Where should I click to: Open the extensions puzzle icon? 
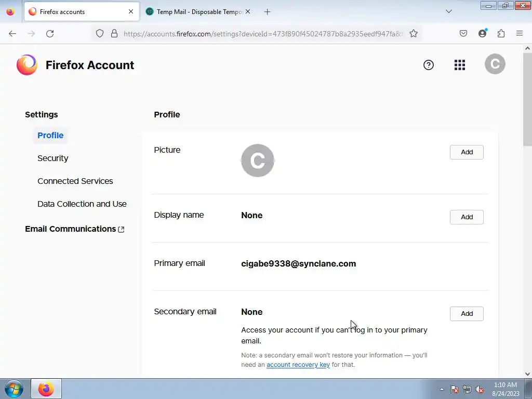coord(501,33)
